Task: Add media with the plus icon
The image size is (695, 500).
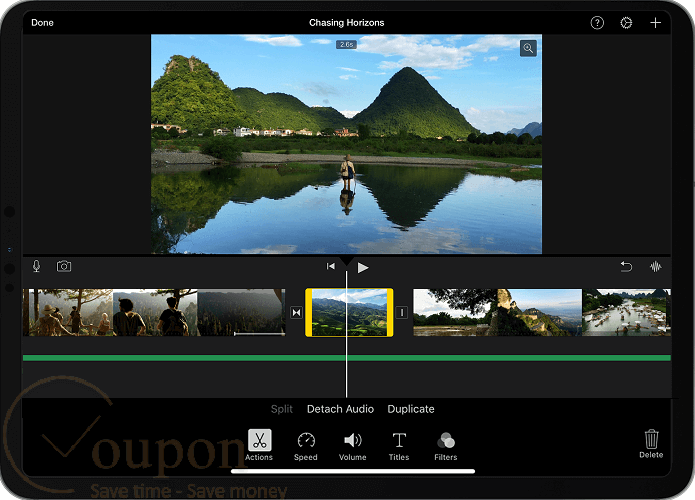Action: tap(655, 23)
